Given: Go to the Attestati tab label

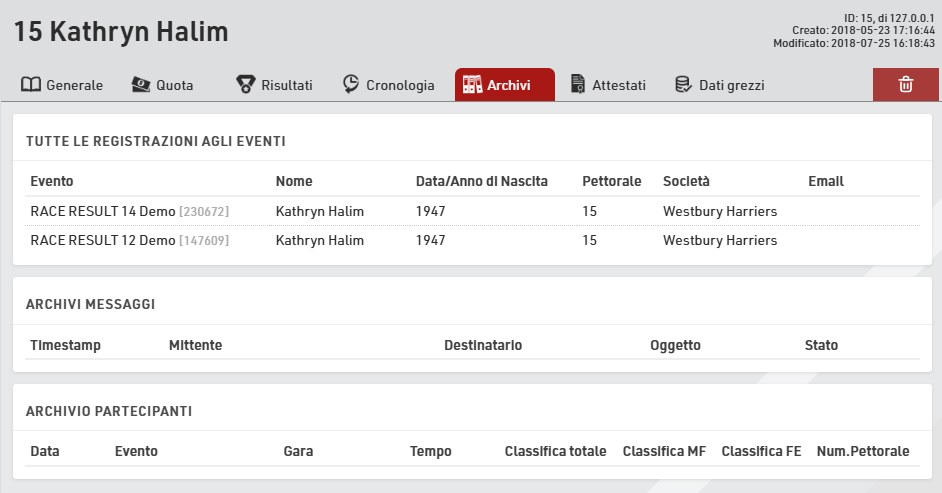Looking at the screenshot, I should pyautogui.click(x=619, y=85).
